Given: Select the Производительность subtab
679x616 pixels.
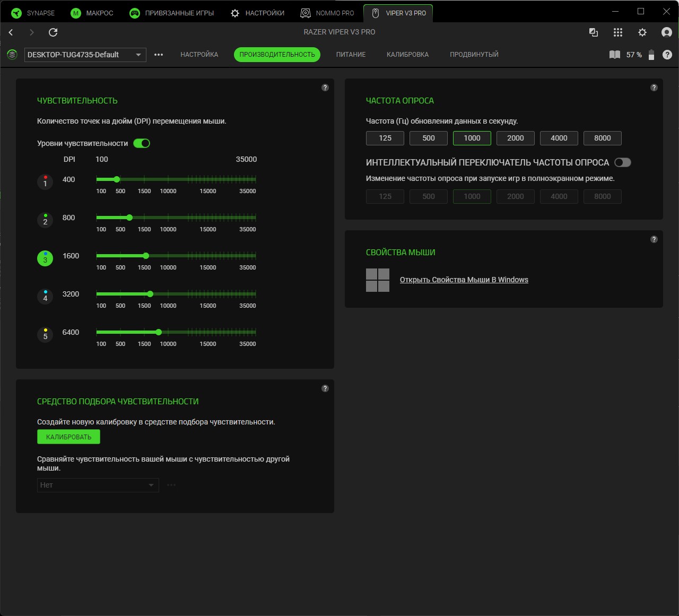Looking at the screenshot, I should click(277, 55).
